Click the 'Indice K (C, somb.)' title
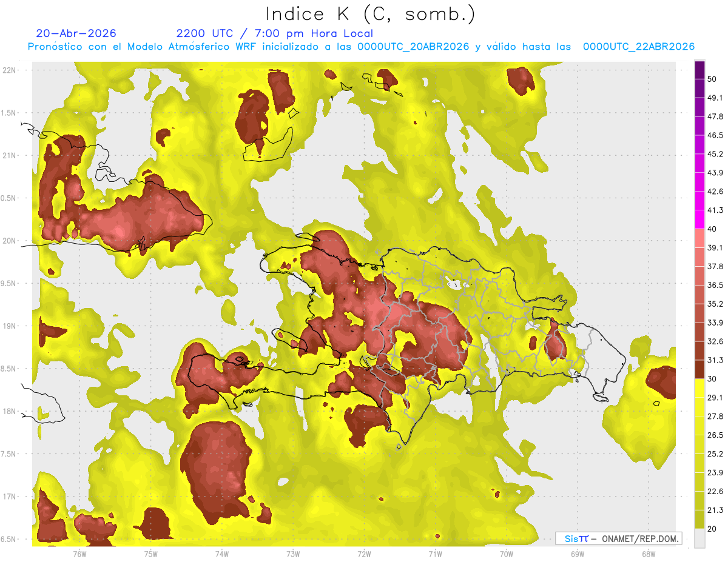 click(x=371, y=14)
